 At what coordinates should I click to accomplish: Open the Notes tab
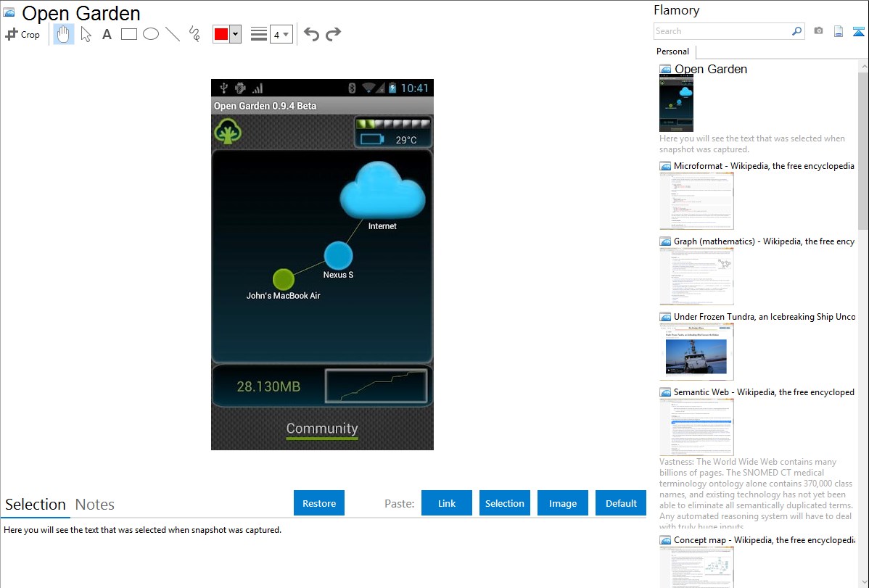(95, 505)
